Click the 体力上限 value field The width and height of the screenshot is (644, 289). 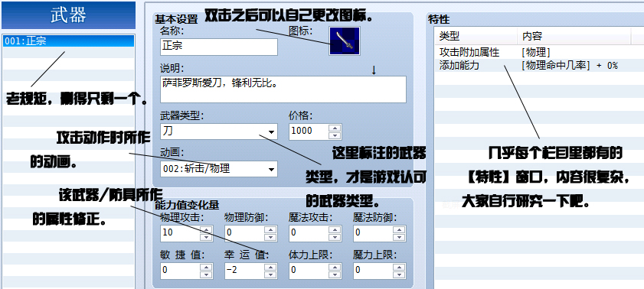click(309, 271)
